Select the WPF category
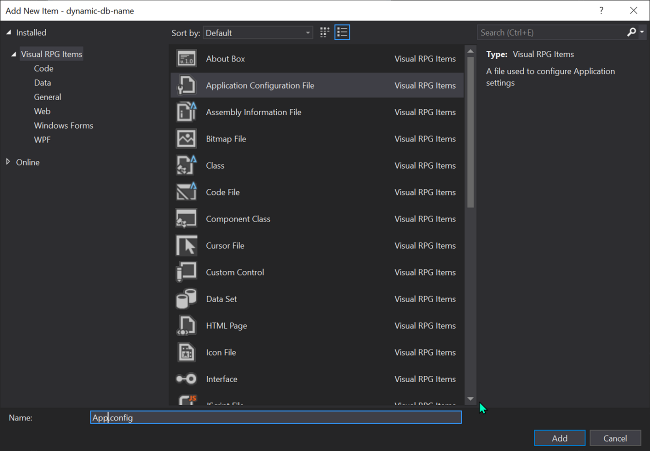Screen dimensions: 650x451 tap(42, 140)
